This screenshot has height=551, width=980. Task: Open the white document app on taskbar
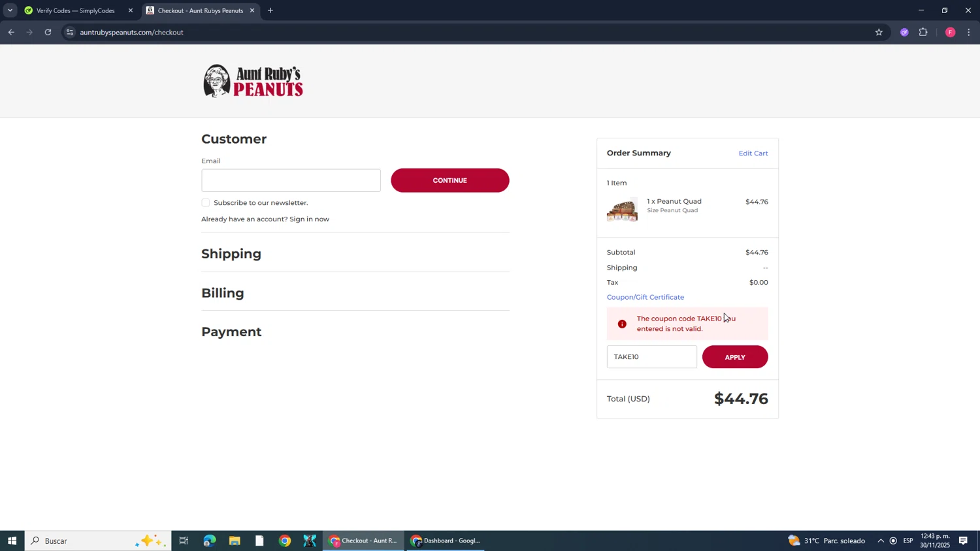[x=259, y=541]
